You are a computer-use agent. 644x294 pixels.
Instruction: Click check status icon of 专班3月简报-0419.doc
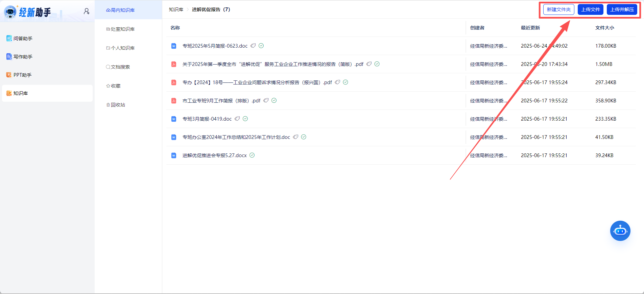click(245, 119)
